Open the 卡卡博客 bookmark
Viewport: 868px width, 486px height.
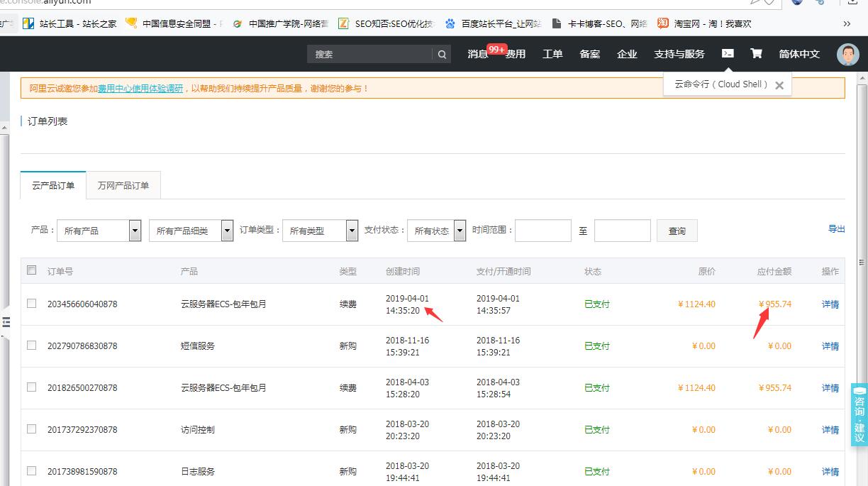pyautogui.click(x=599, y=23)
